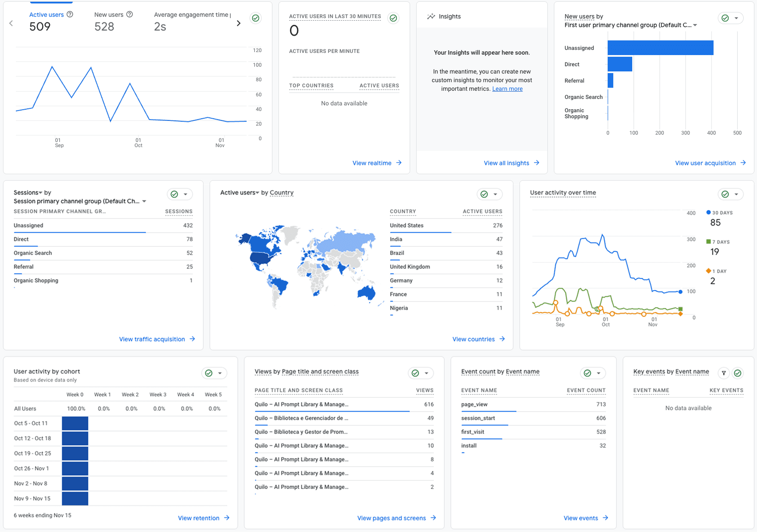
Task: Click the realtime card checkmark status icon
Action: click(x=393, y=18)
